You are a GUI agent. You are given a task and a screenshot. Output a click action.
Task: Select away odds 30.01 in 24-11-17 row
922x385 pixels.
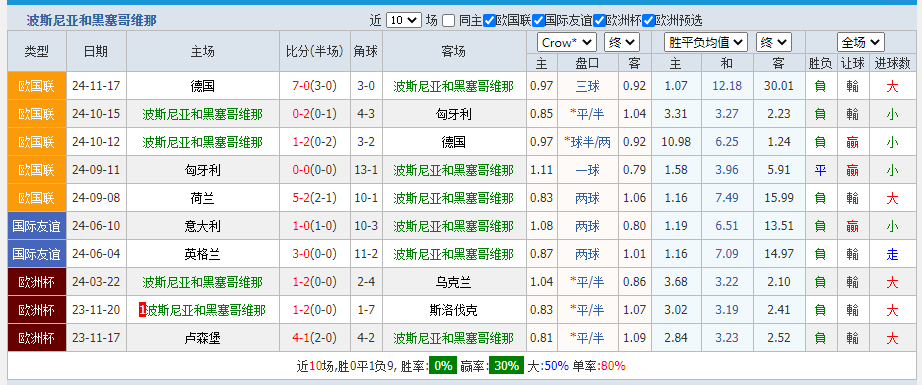click(x=779, y=86)
